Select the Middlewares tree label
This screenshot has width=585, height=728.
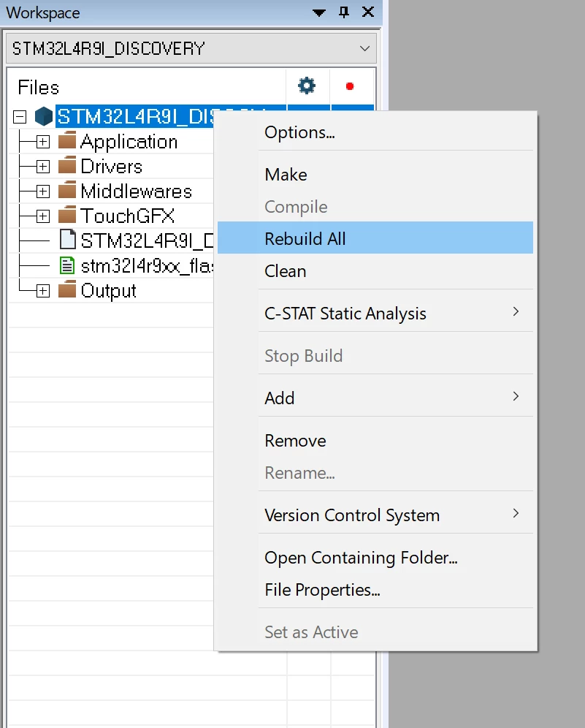pos(137,192)
